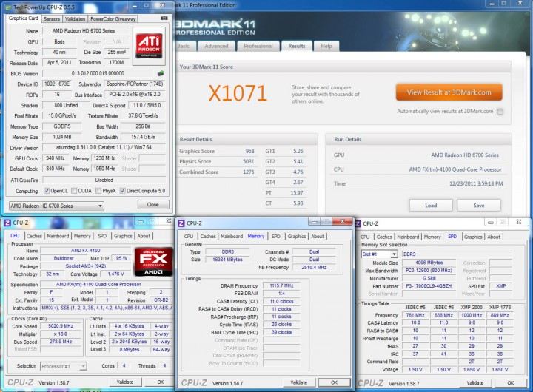Open the Caches tab in left CPU-Z window
The width and height of the screenshot is (533, 392).
[34, 236]
